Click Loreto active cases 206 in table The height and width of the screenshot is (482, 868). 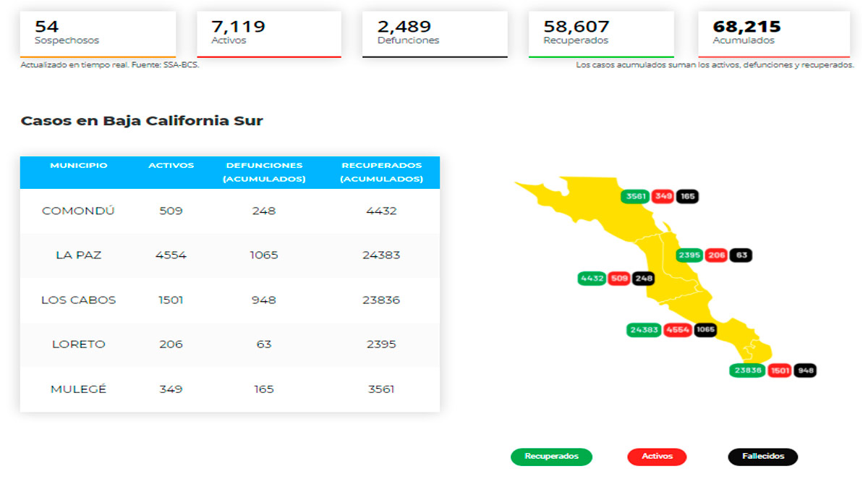(x=171, y=344)
